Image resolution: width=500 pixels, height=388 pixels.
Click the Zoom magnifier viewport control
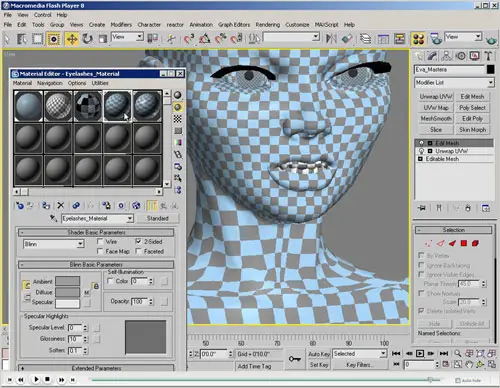coord(458,353)
